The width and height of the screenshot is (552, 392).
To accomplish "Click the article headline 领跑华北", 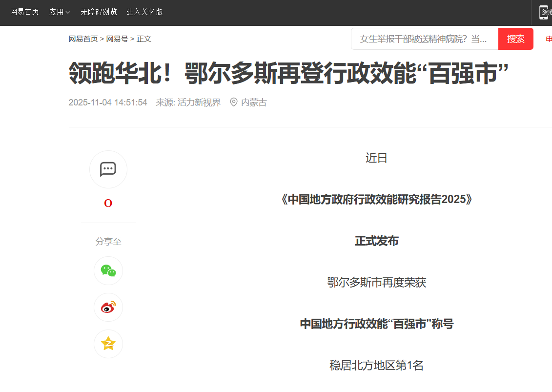I will (x=288, y=74).
